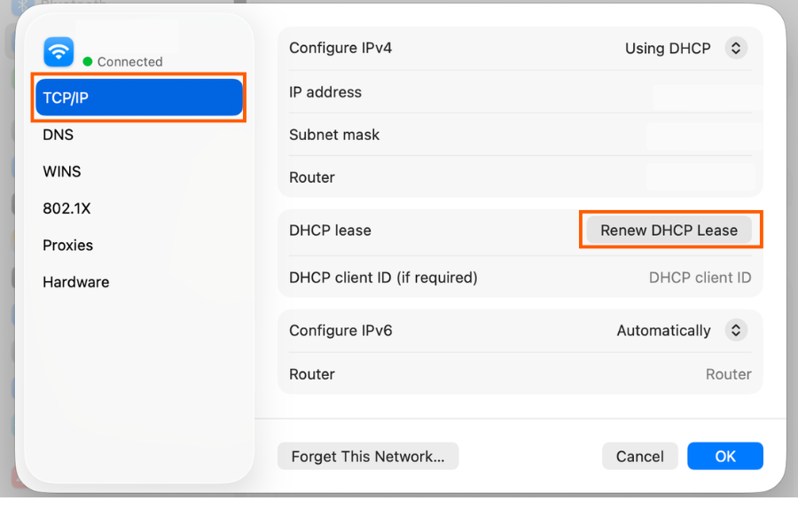
Task: Click Forget This Network button
Action: tap(368, 456)
